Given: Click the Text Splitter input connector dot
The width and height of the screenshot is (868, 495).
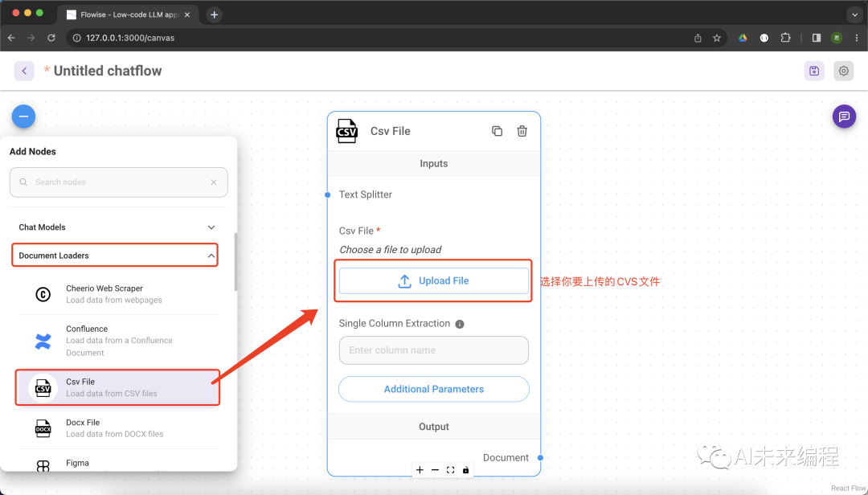Looking at the screenshot, I should (328, 195).
